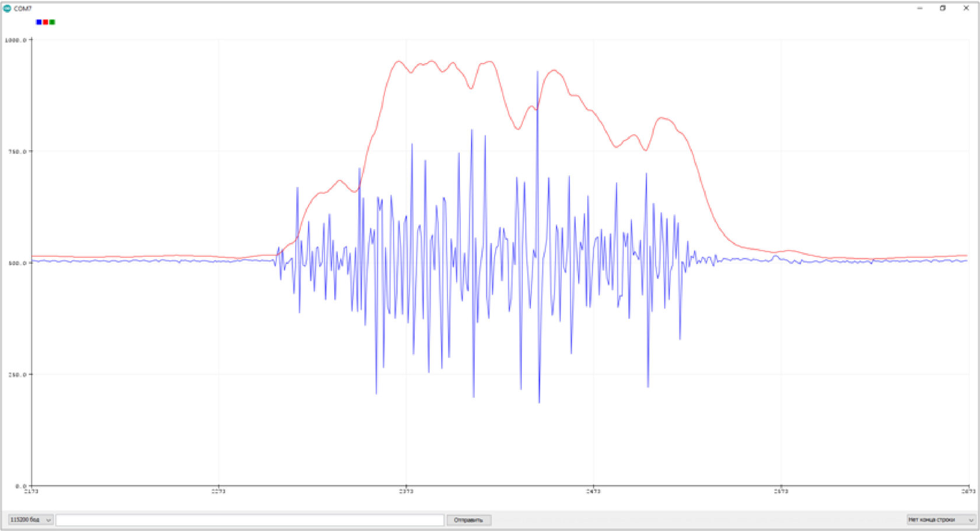Click the 500.0 y-axis label
The width and height of the screenshot is (980, 531).
(x=17, y=263)
